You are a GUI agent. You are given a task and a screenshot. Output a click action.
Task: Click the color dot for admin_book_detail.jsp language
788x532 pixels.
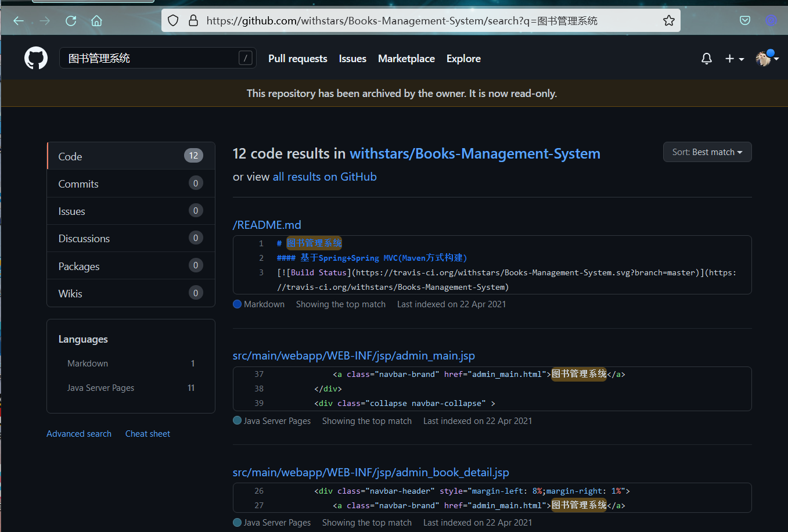[x=237, y=522]
